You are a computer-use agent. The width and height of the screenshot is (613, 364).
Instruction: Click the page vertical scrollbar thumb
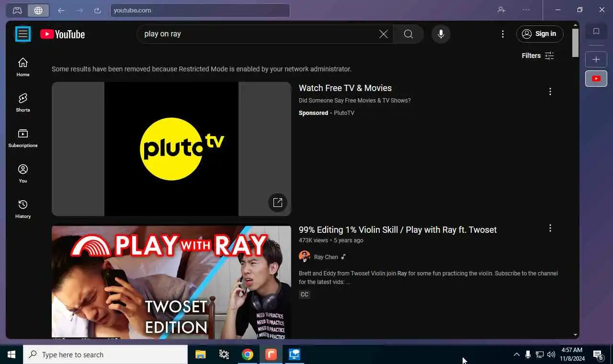point(575,43)
